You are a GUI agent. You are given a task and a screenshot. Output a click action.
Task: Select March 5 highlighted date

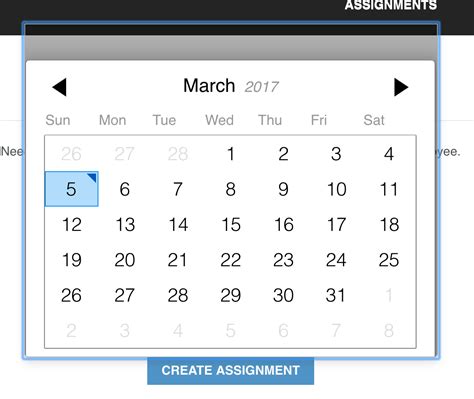click(71, 189)
